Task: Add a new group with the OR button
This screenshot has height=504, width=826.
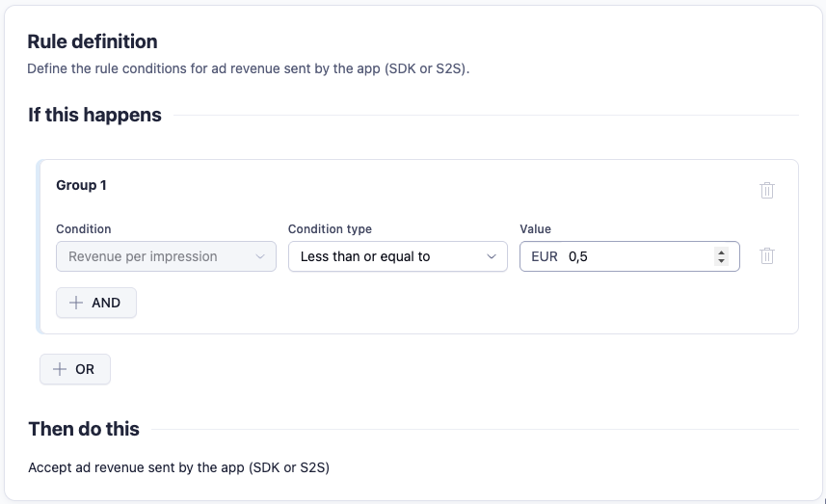Action: click(x=75, y=369)
